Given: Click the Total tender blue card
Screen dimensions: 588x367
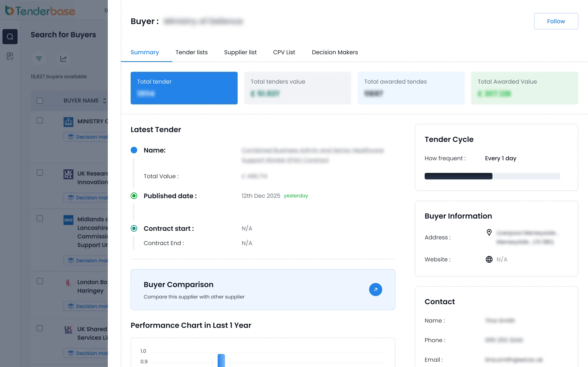Looking at the screenshot, I should (x=184, y=88).
